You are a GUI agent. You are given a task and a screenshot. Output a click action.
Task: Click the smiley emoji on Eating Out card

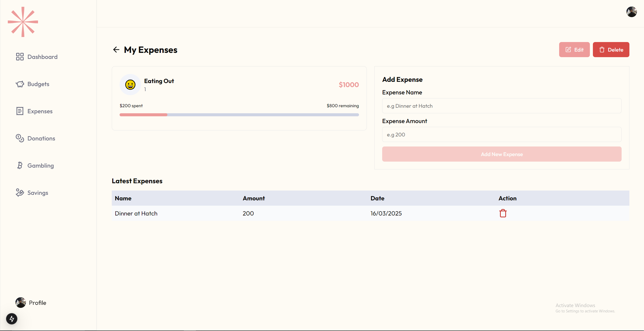tap(130, 85)
